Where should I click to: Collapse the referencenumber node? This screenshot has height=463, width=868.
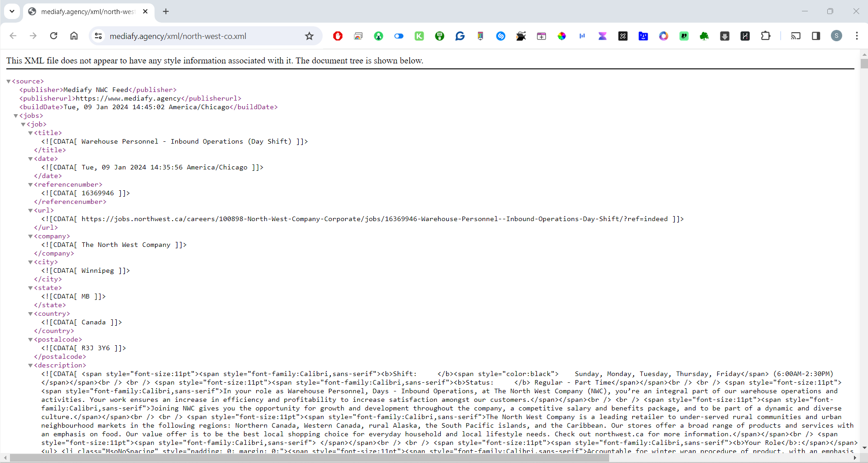30,185
